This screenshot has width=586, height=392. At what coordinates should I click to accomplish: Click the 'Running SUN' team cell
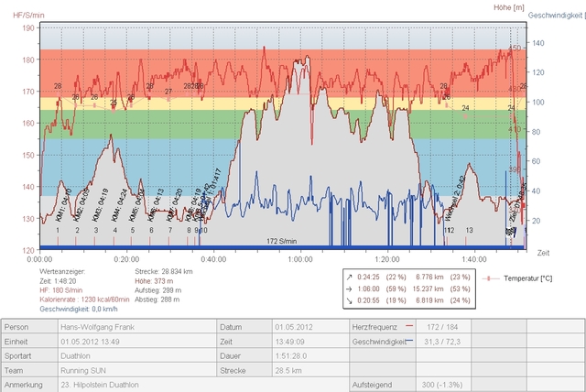(x=137, y=371)
